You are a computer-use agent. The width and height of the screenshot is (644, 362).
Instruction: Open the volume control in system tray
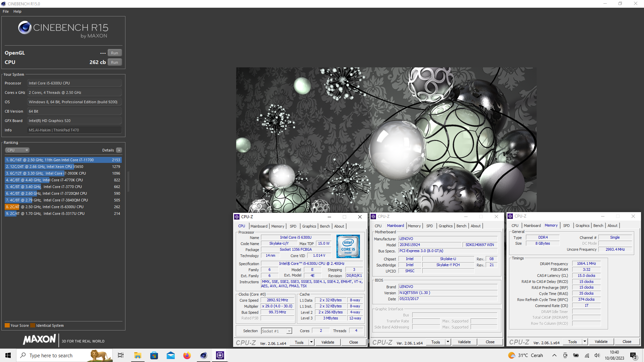597,355
